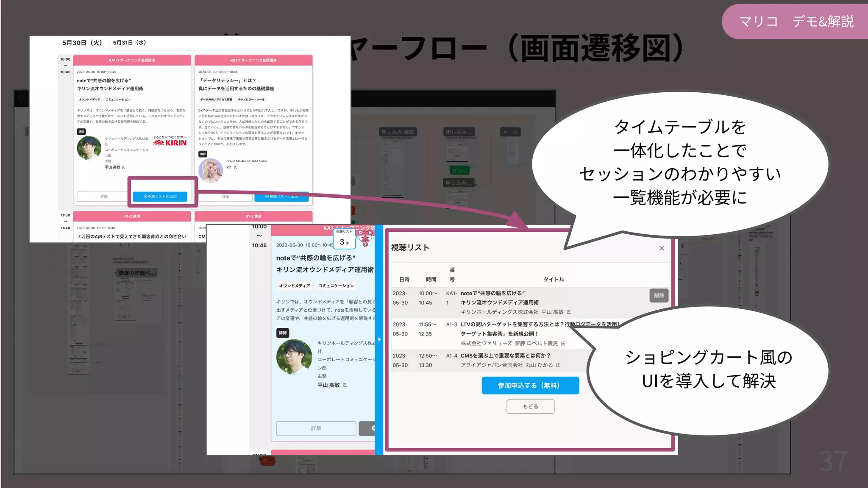868x488 pixels.
Task: Select the 5月30日（火） tab
Action: pos(82,43)
